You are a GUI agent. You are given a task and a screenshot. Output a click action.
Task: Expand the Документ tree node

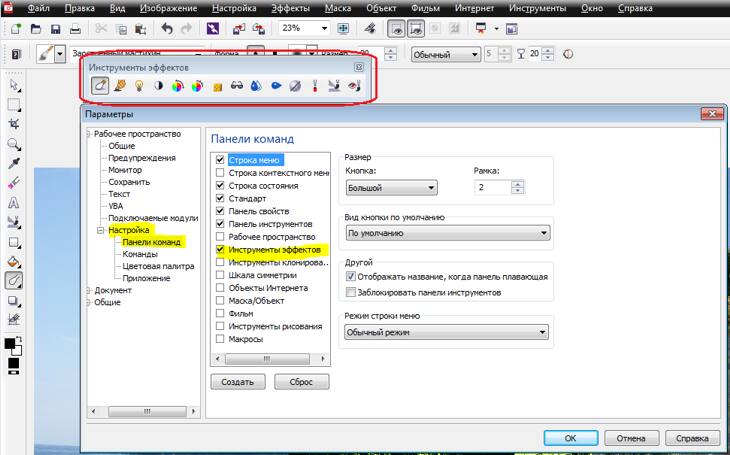pos(89,290)
